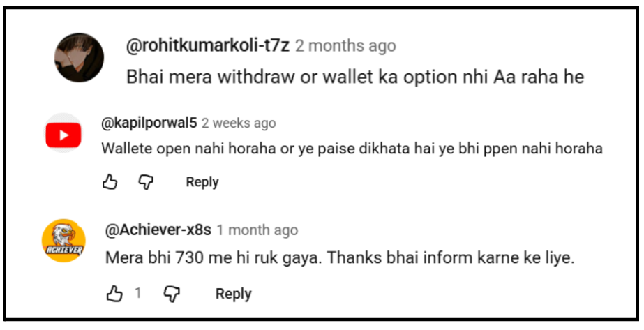Dislike the comment by @kapilporwal5

point(146,182)
